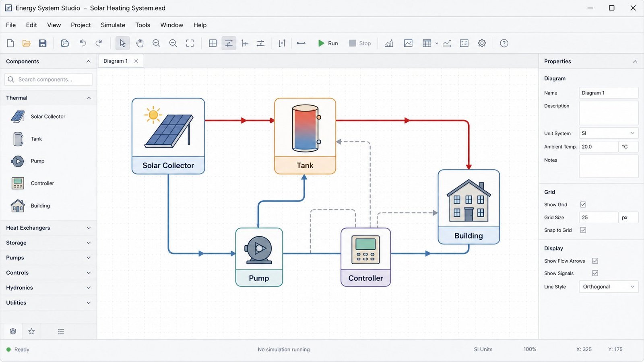Select the pointer selection tool
The height and width of the screenshot is (362, 644).
(x=122, y=43)
